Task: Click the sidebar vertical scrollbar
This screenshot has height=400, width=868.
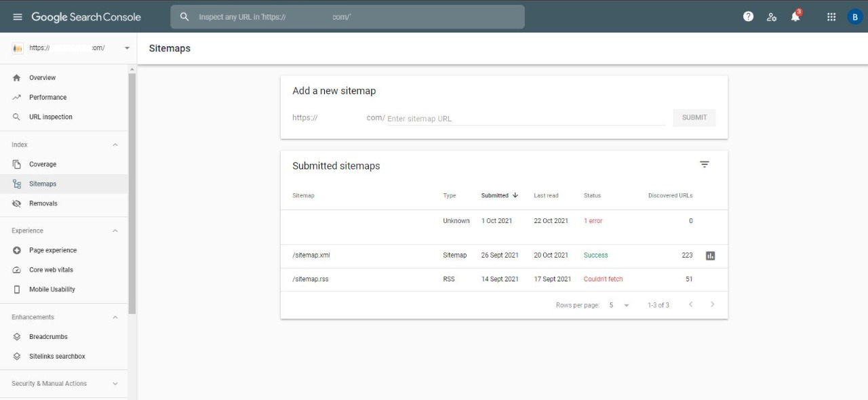Action: tap(132, 193)
